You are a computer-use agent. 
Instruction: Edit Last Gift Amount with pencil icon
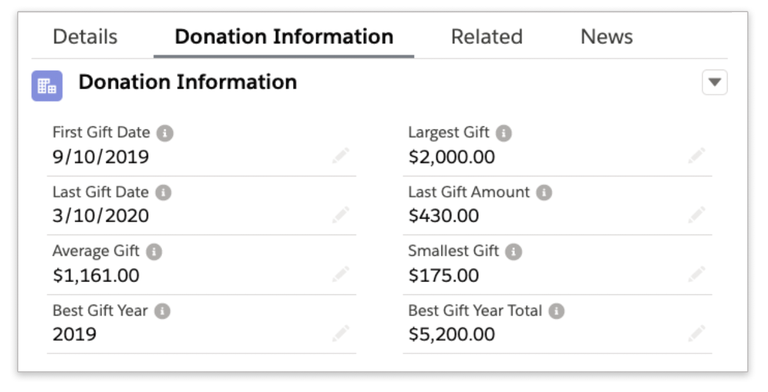696,215
